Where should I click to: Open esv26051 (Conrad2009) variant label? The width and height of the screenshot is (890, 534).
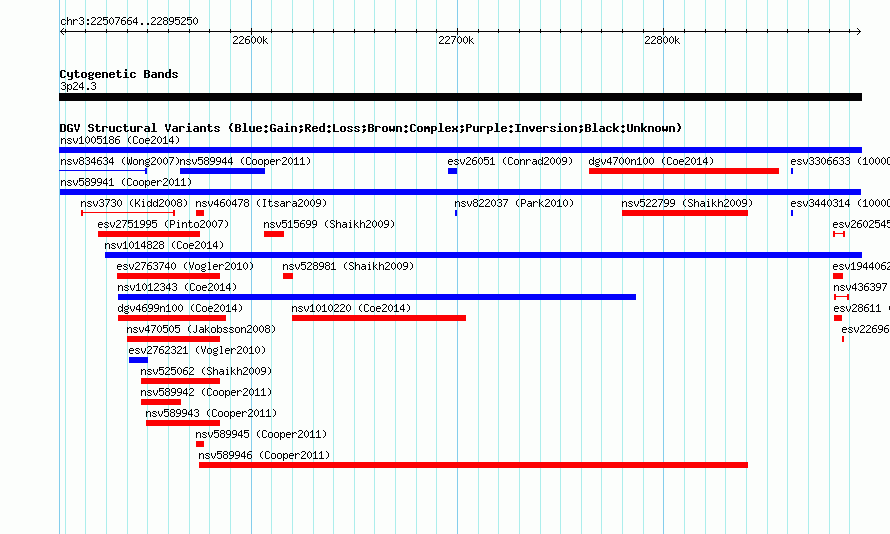(x=510, y=161)
